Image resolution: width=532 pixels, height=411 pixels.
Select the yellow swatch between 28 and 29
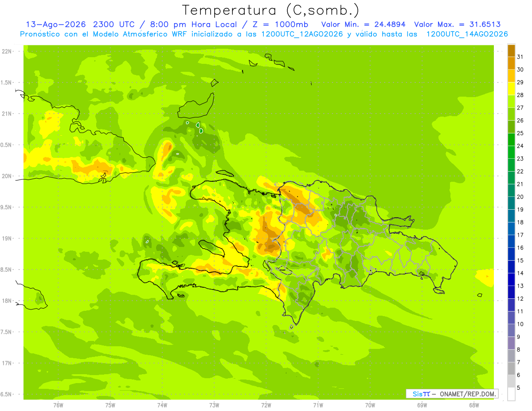pos(511,89)
